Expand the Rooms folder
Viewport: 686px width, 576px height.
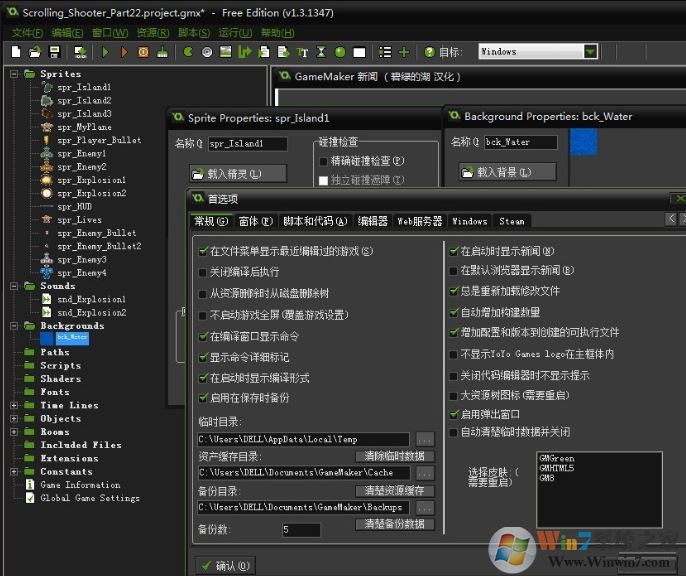(14, 432)
